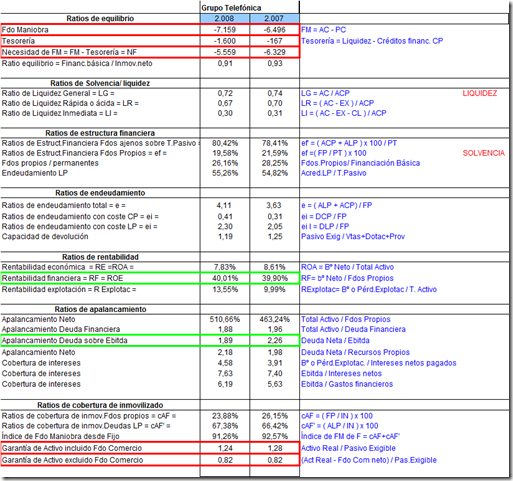Select the Apalancamiento Neto value 510,66%
This screenshot has height=481, width=513.
pyautogui.click(x=225, y=319)
